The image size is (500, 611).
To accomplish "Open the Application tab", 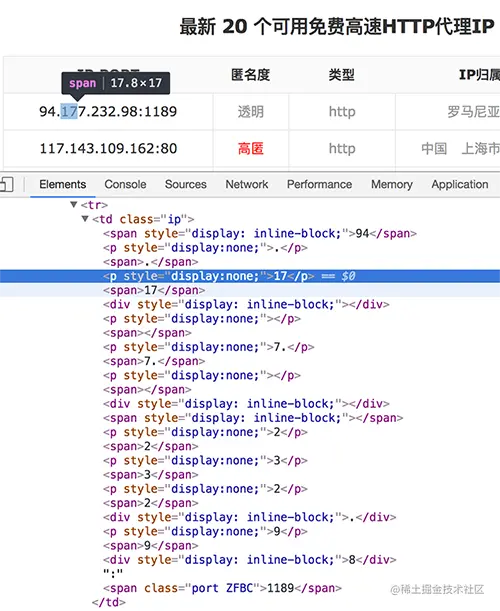I will (x=459, y=184).
